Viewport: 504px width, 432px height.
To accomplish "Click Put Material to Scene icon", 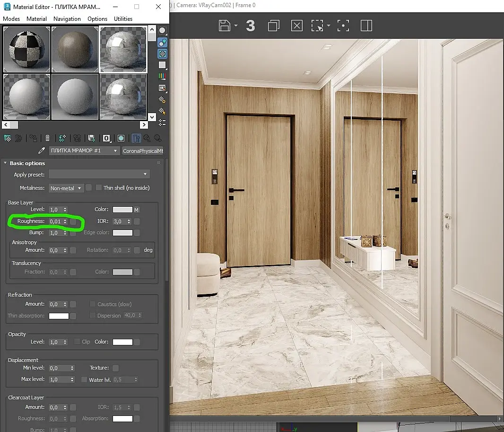I will click(x=18, y=138).
